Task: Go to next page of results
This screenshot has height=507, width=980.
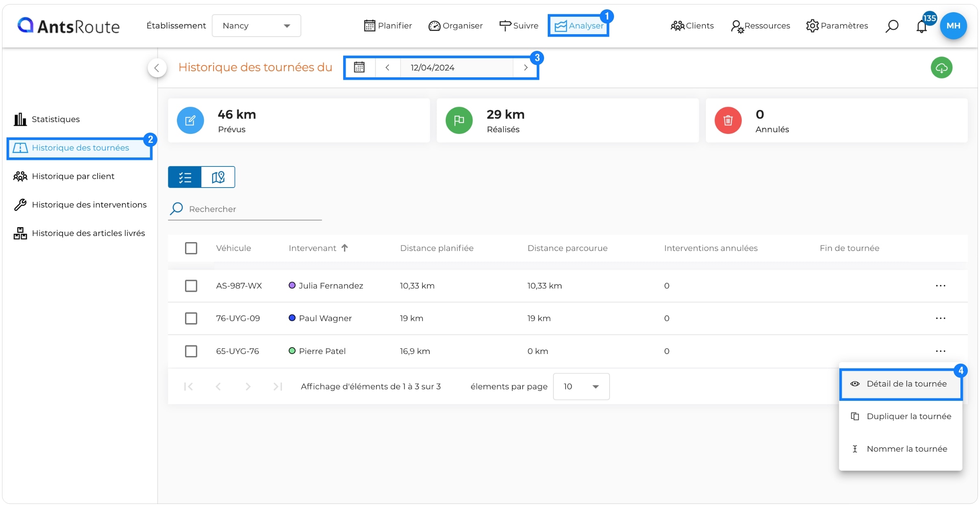Action: pyautogui.click(x=248, y=387)
